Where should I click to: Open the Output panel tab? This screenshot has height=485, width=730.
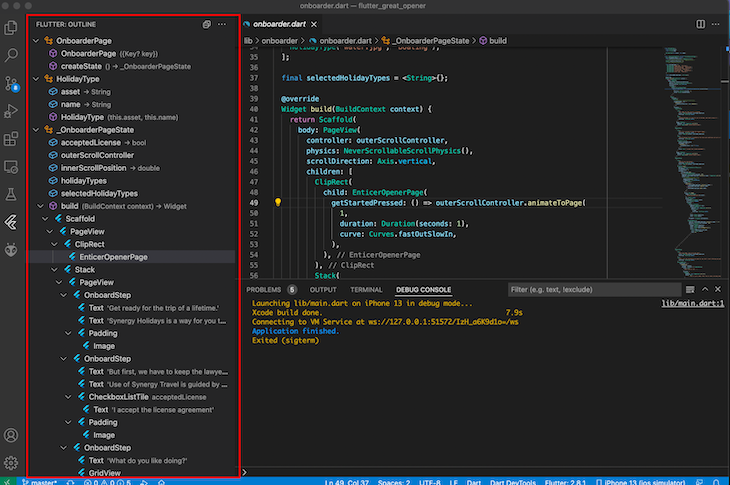coord(323,290)
